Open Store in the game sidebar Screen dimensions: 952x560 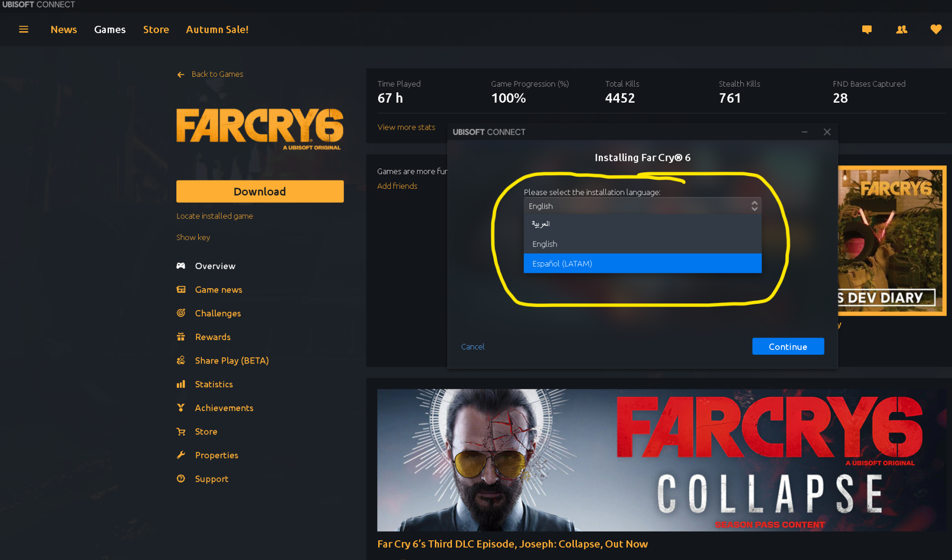point(206,431)
